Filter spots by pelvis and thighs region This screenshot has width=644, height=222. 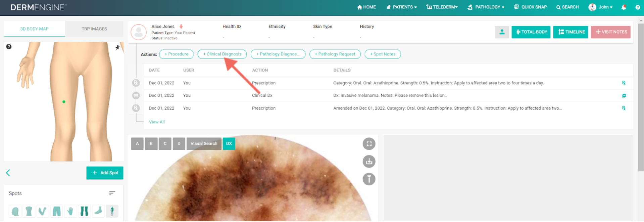click(57, 211)
